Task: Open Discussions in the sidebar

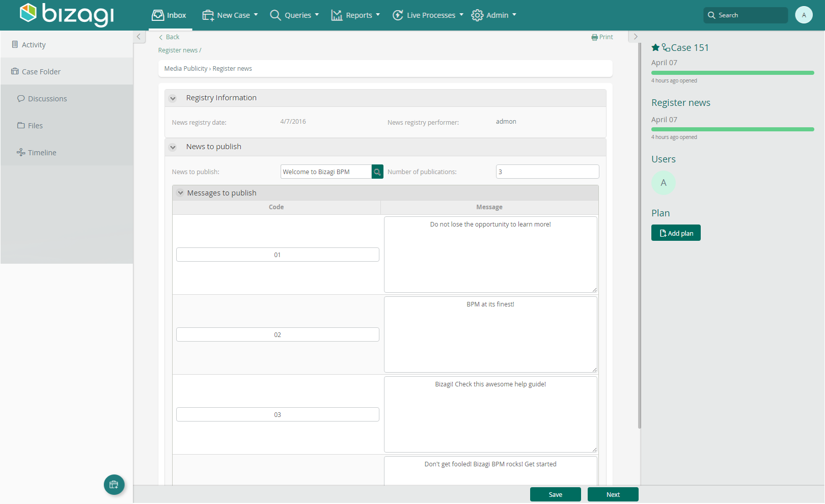Action: pos(67,98)
